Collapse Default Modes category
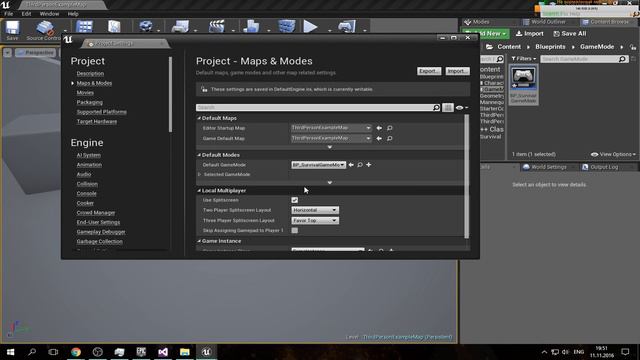Screen dimensions: 640x360 click(x=199, y=155)
